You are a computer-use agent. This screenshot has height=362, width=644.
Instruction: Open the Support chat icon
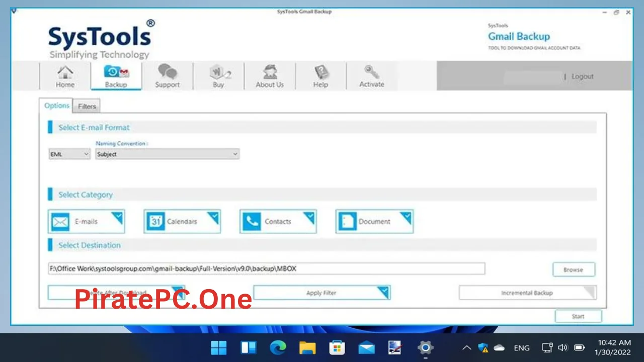[x=167, y=76]
